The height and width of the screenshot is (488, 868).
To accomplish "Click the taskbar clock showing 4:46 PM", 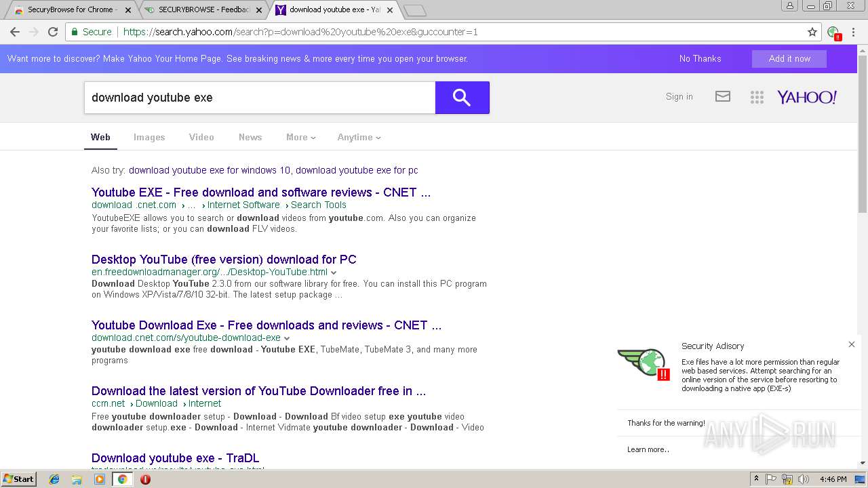I will (x=833, y=479).
